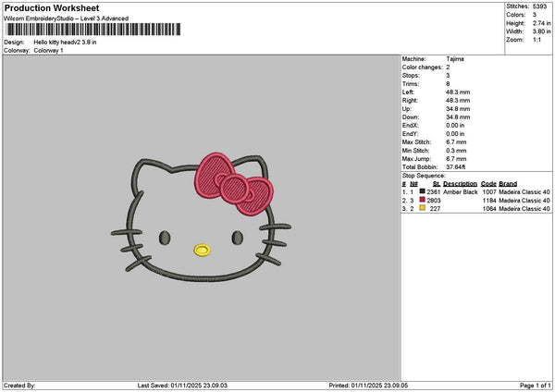
Task: Click the black Amber Black thread swatch
Action: click(422, 191)
